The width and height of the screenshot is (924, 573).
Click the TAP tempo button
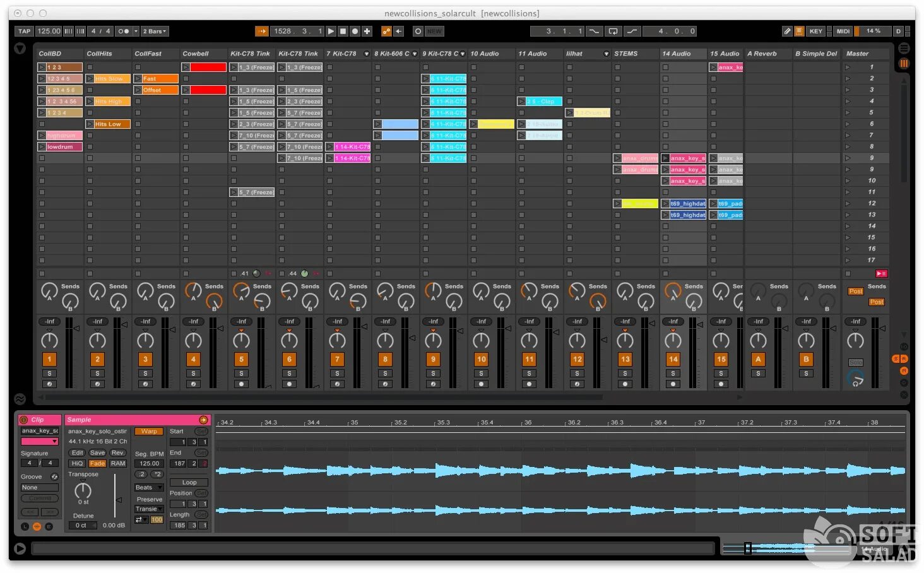25,31
